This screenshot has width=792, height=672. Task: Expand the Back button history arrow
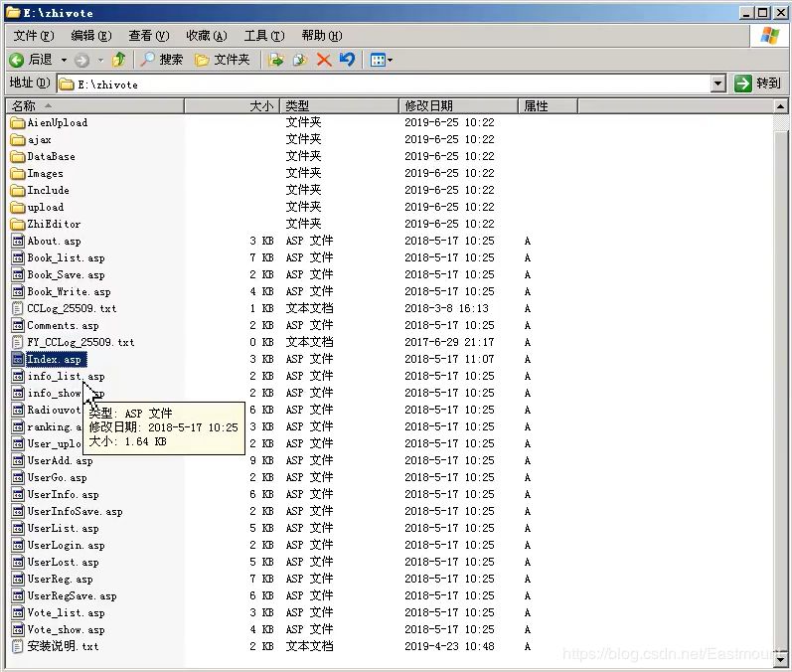[65, 60]
